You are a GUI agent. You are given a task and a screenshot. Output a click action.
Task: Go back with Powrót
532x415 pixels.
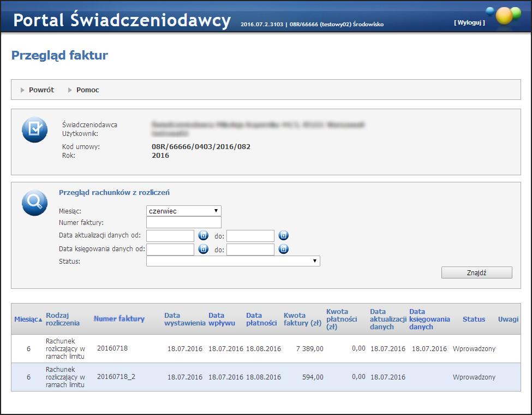[41, 90]
